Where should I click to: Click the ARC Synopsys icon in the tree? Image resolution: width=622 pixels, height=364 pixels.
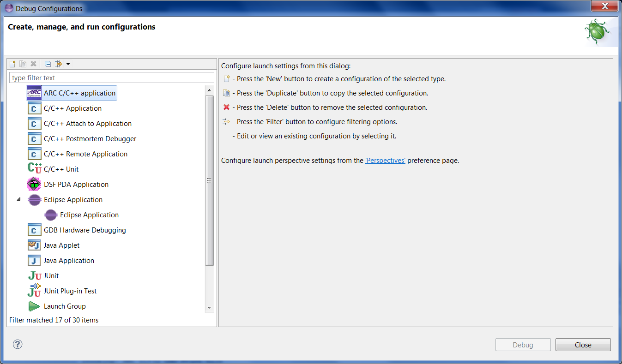(34, 93)
